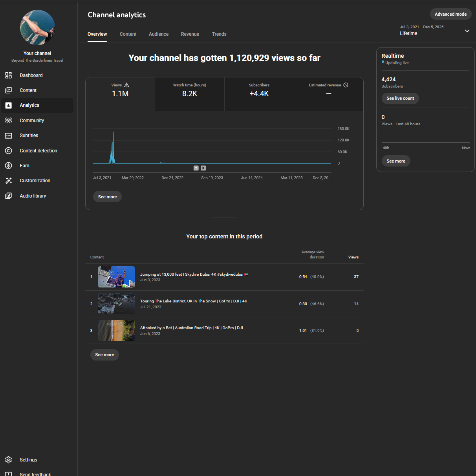Click the Advanced mode button
The width and height of the screenshot is (476, 476).
click(450, 14)
